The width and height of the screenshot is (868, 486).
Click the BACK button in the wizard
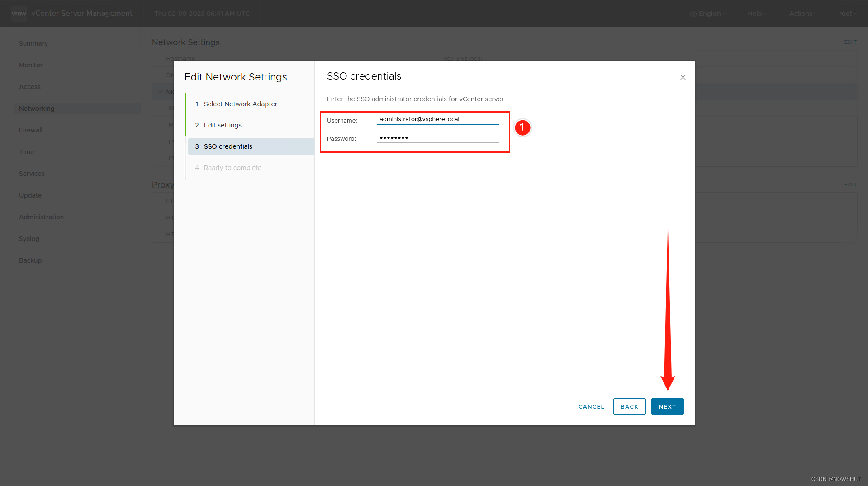tap(629, 406)
